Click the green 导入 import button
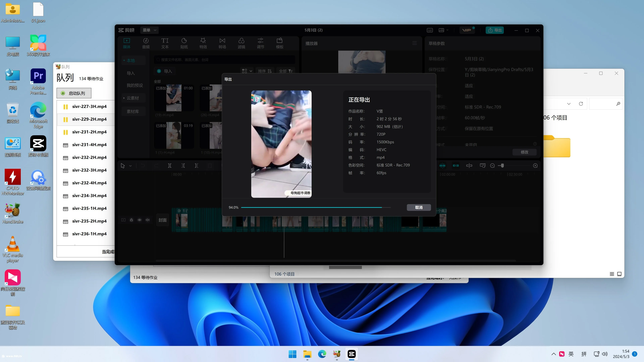Screen dimensions: 644x362 [165, 71]
